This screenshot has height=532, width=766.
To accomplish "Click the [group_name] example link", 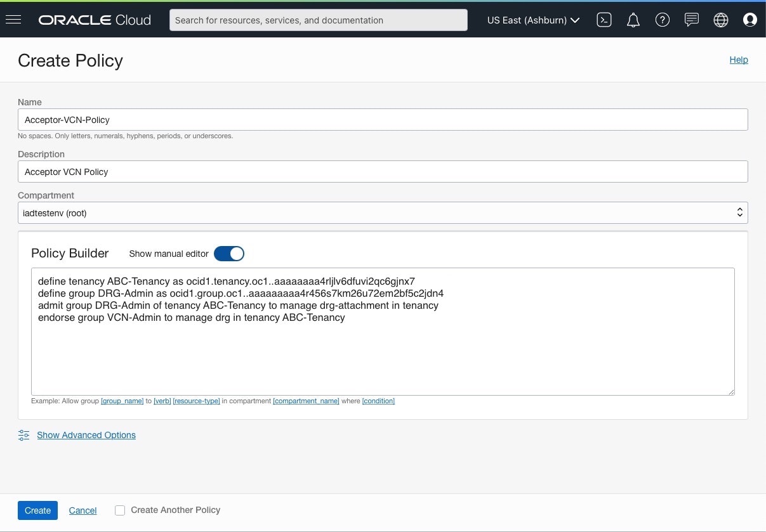I will 122,401.
